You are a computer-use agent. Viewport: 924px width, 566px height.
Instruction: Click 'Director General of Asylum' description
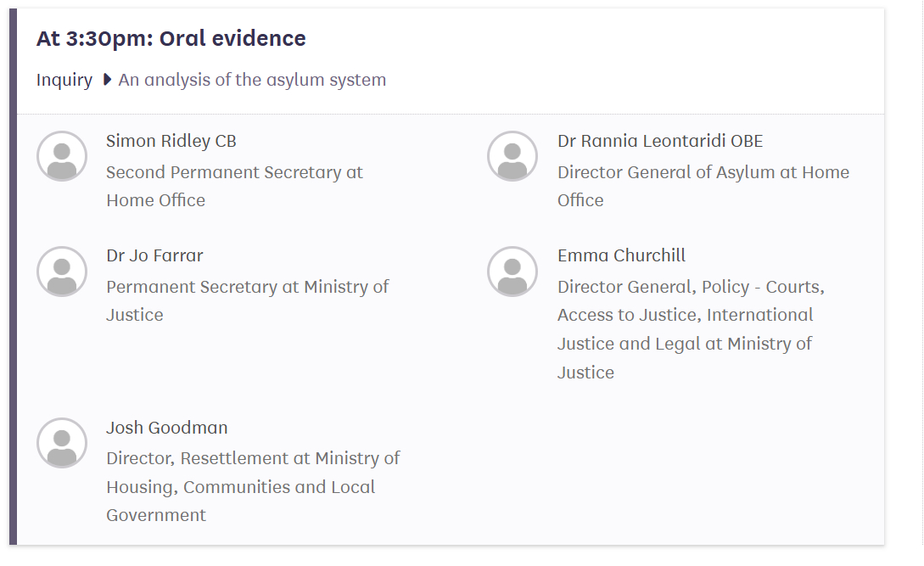tap(703, 186)
